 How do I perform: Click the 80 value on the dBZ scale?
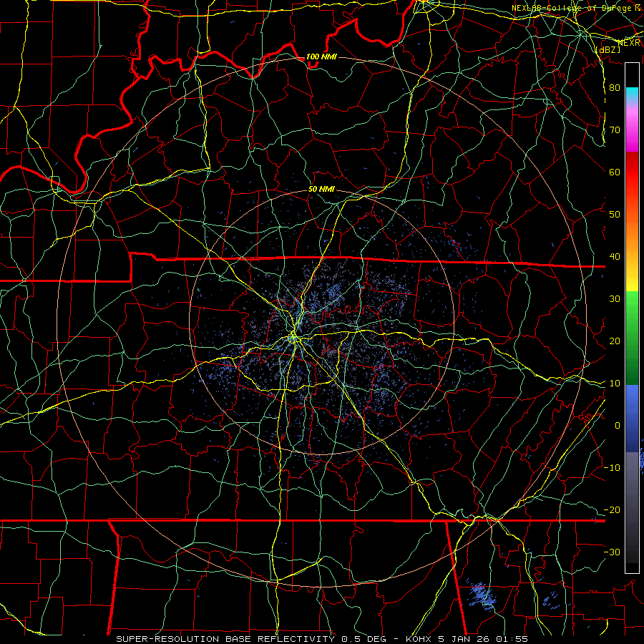point(615,87)
